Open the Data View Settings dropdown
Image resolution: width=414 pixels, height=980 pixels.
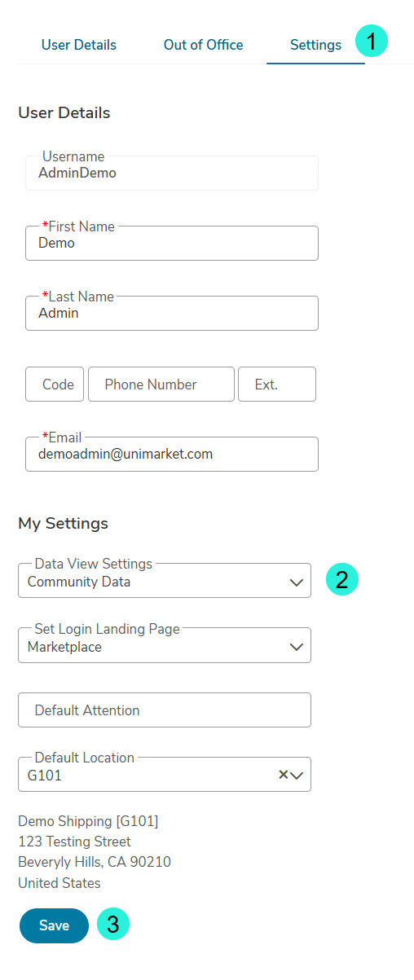pyautogui.click(x=165, y=581)
